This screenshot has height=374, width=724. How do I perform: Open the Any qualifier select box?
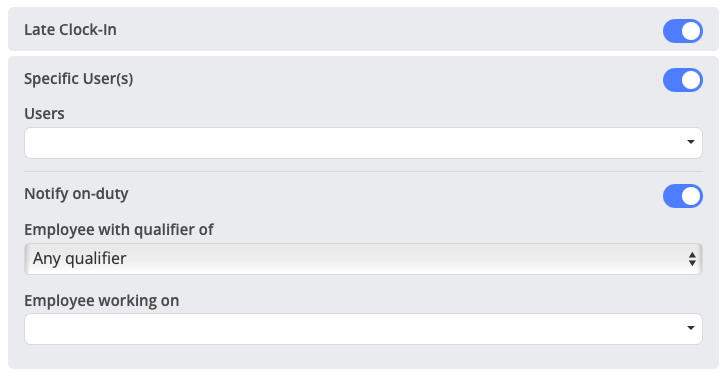pos(363,259)
